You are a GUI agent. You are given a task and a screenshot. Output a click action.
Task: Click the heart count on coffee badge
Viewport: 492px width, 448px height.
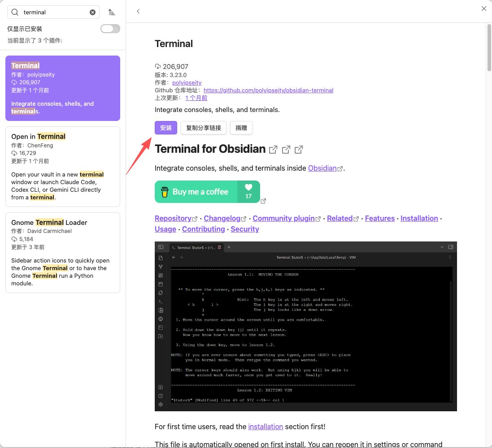(x=248, y=192)
